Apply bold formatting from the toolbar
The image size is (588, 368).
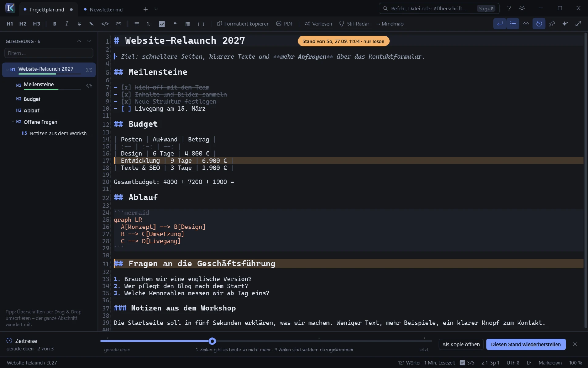(55, 24)
